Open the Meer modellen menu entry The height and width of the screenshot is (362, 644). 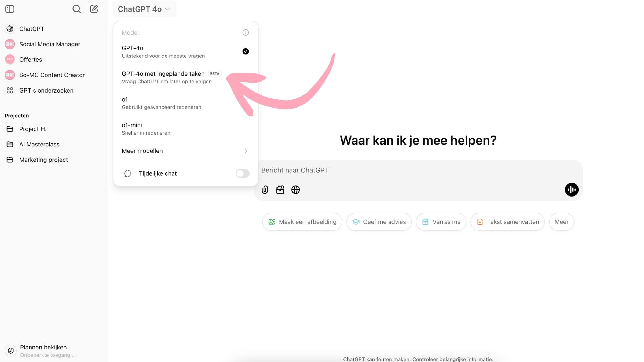pyautogui.click(x=185, y=151)
